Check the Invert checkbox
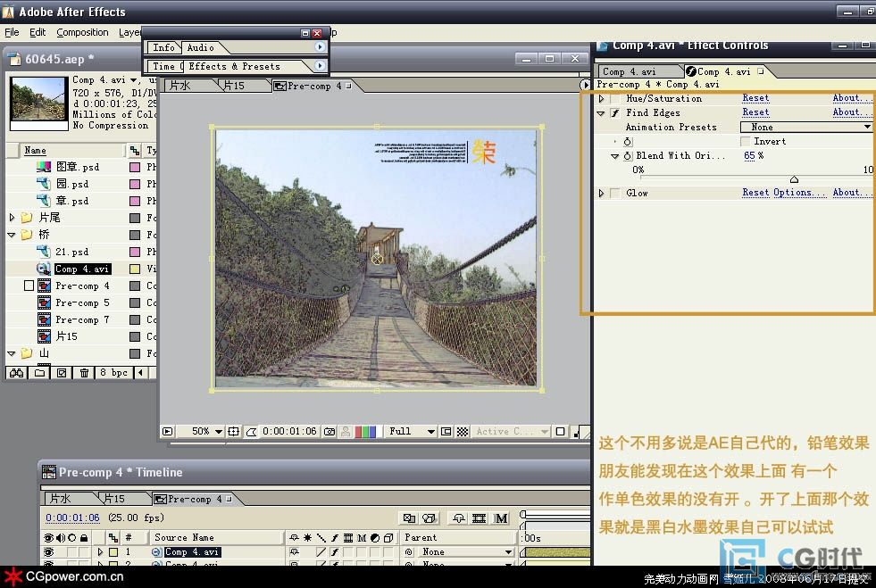Viewport: 876px width, 588px height. pos(745,141)
